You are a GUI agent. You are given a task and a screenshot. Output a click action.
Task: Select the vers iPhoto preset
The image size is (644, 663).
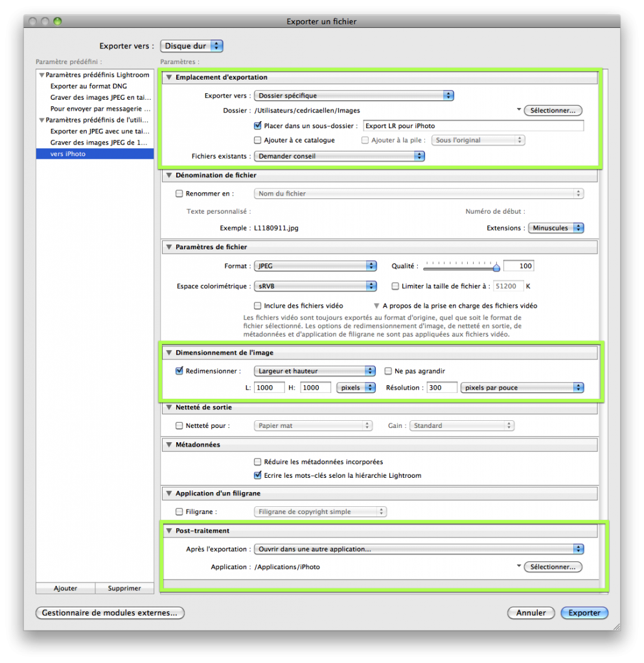pyautogui.click(x=95, y=154)
